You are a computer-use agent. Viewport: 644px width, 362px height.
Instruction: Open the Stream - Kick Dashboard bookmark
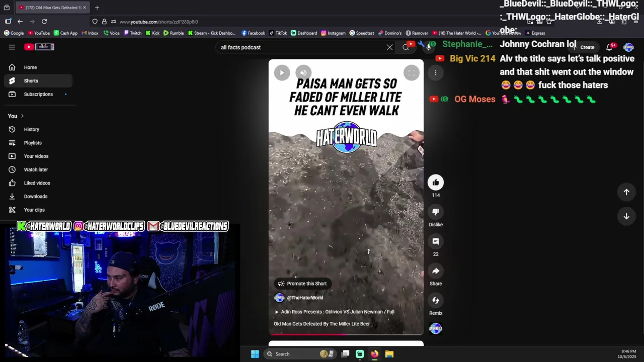(x=211, y=33)
